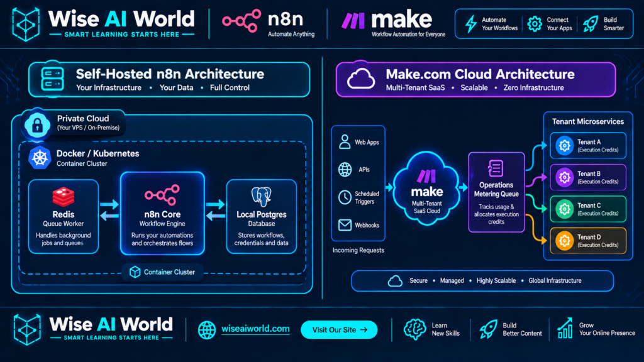Click the cloud icon beside Make.com Cloud Architecture

click(x=360, y=79)
